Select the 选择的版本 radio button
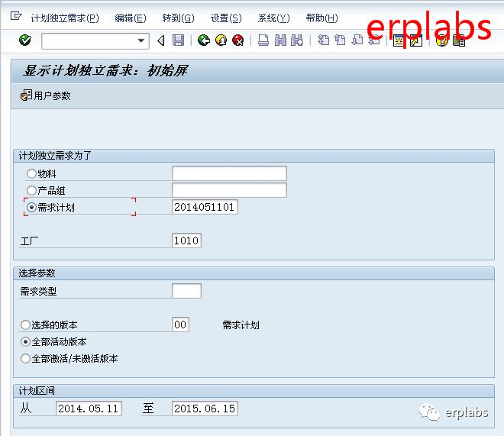The width and height of the screenshot is (504, 436). (x=25, y=325)
